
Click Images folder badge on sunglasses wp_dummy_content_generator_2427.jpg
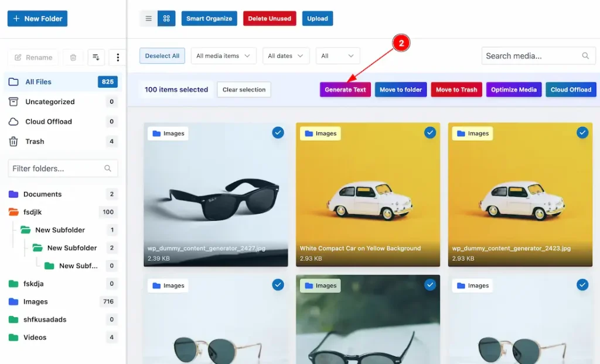click(x=168, y=133)
